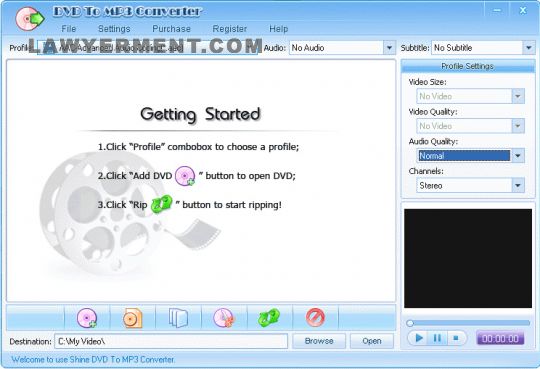Click the Getting Started heading
This screenshot has height=369, width=540.
pos(200,114)
